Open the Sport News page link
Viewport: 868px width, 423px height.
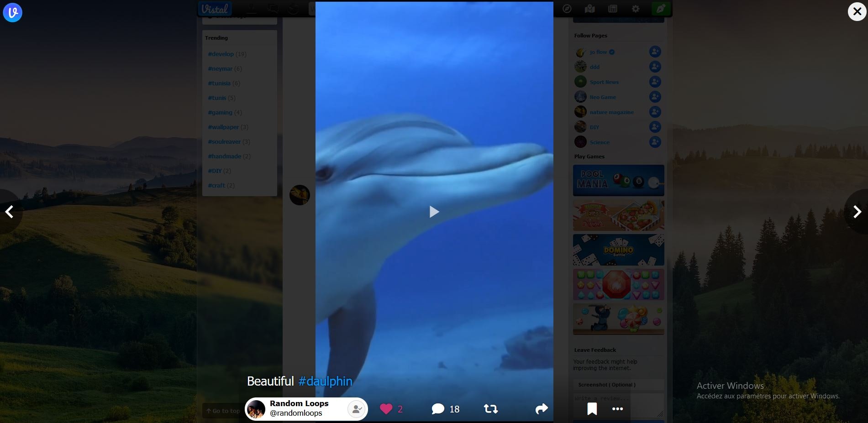(x=604, y=82)
